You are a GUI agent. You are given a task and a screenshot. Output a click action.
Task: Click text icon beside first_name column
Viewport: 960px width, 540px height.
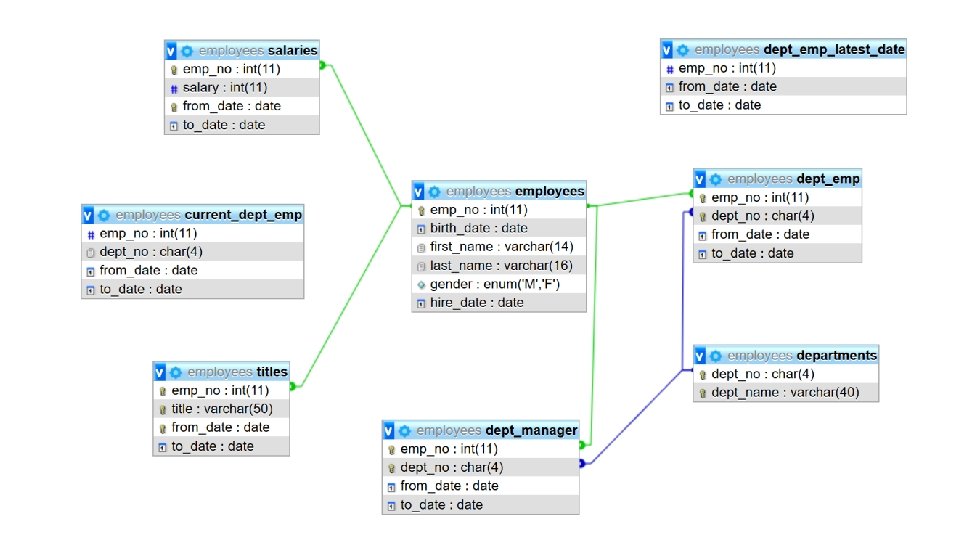(421, 248)
